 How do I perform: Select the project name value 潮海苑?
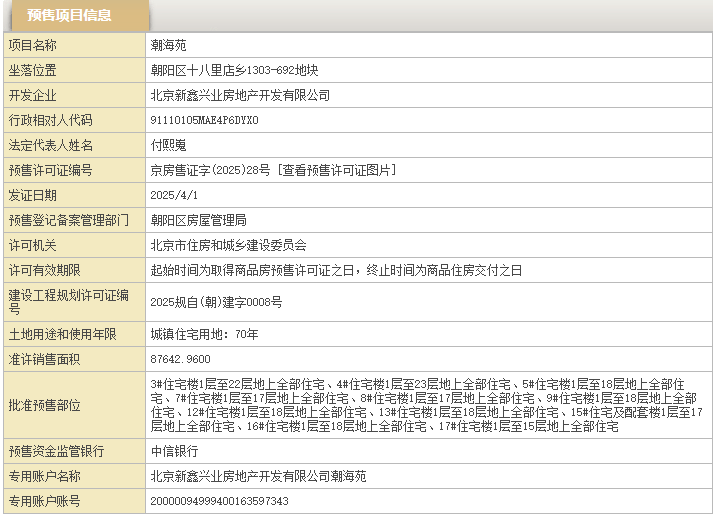pos(168,45)
